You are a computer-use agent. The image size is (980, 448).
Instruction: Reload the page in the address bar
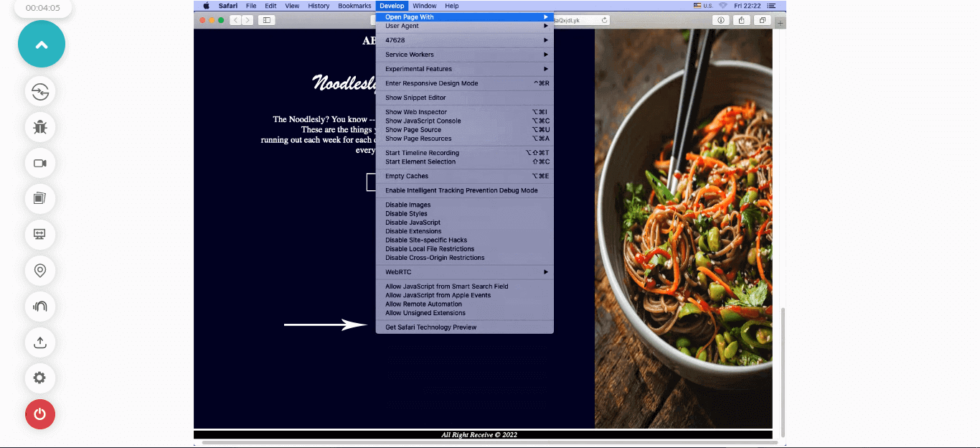604,20
